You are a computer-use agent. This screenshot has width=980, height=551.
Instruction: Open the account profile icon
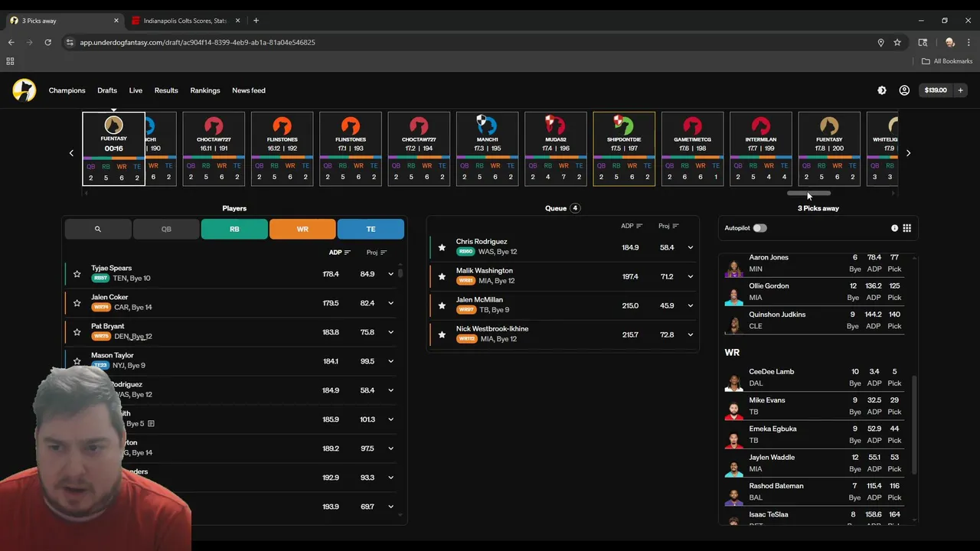(x=904, y=90)
